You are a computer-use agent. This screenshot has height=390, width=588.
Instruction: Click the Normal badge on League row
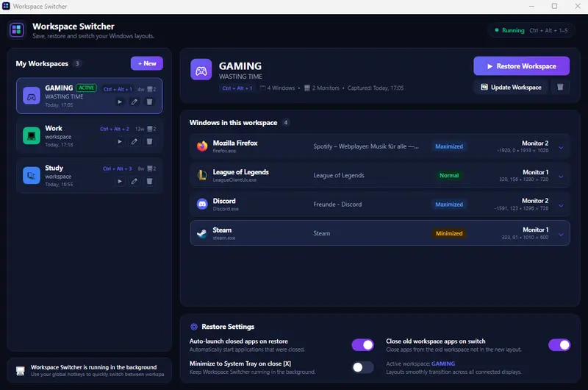click(x=449, y=175)
